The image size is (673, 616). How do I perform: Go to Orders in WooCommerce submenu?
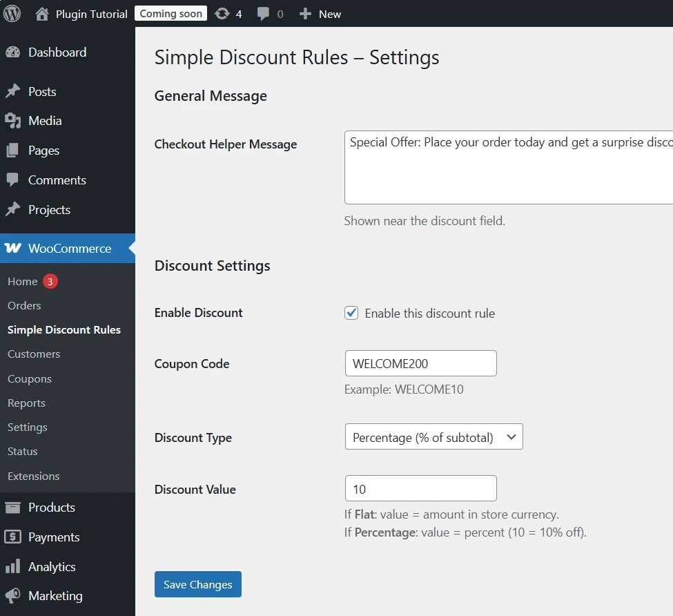(24, 306)
